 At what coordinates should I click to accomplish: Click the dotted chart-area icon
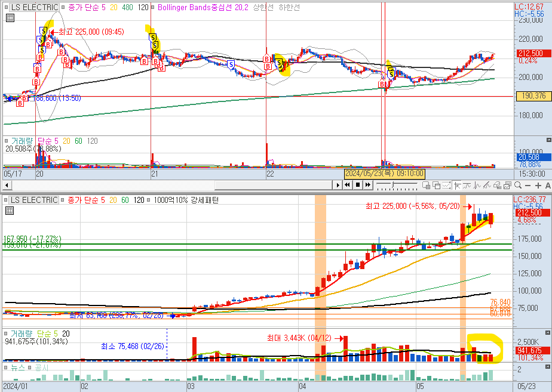pos(446,186)
